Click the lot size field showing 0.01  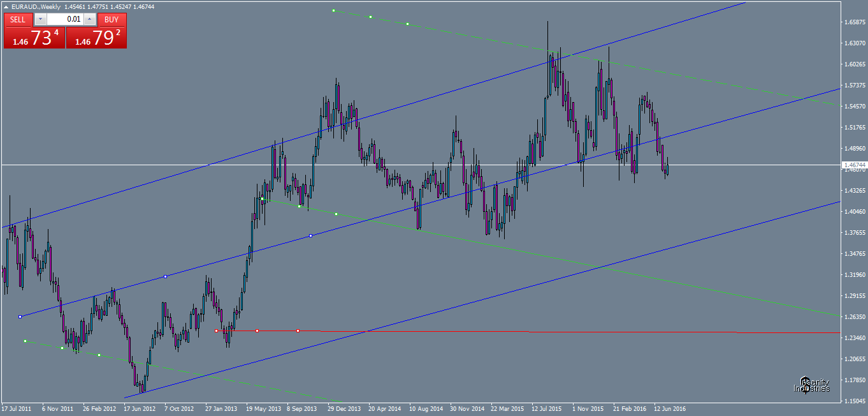point(73,19)
